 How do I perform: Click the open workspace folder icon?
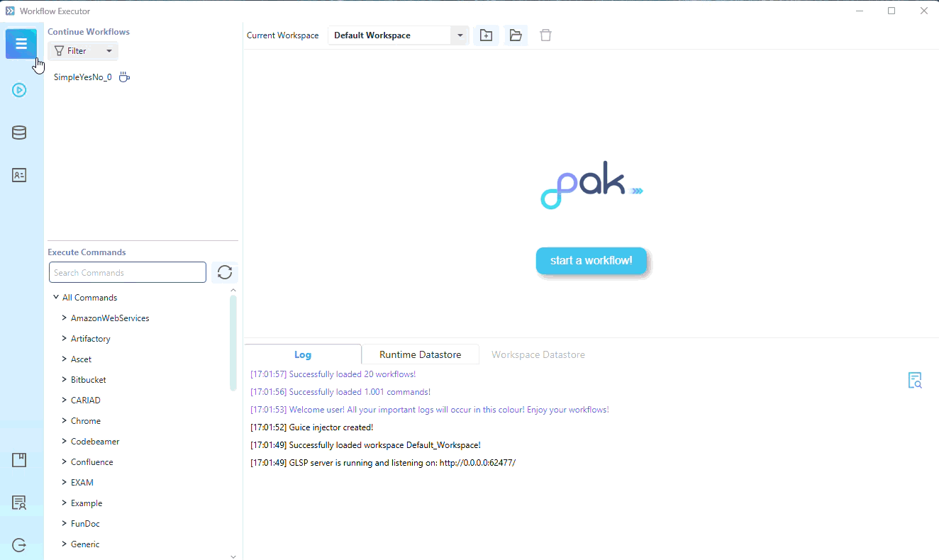(516, 35)
